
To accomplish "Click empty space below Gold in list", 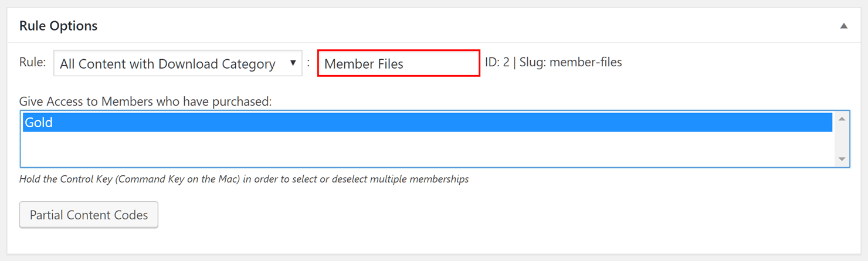I will click(428, 148).
